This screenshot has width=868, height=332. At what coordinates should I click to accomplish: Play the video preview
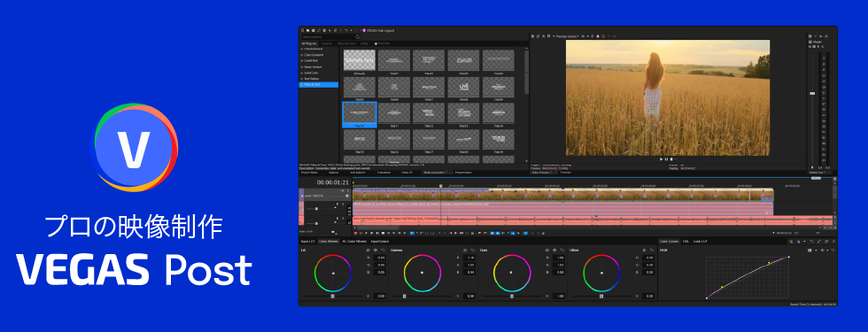point(661,158)
